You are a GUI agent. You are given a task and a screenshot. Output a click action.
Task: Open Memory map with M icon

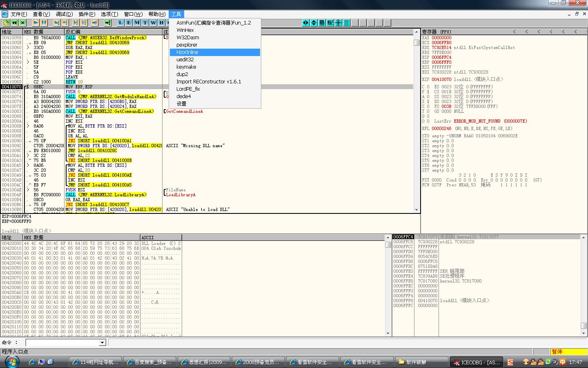137,23
